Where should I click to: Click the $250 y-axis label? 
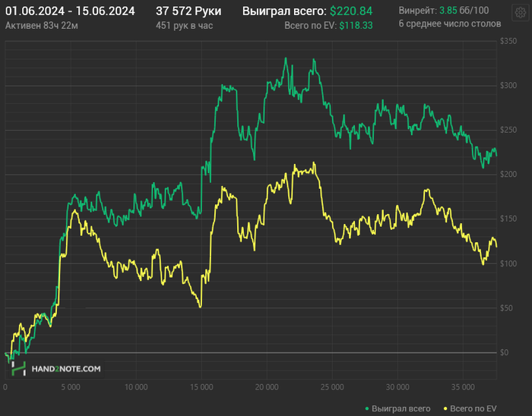point(508,130)
